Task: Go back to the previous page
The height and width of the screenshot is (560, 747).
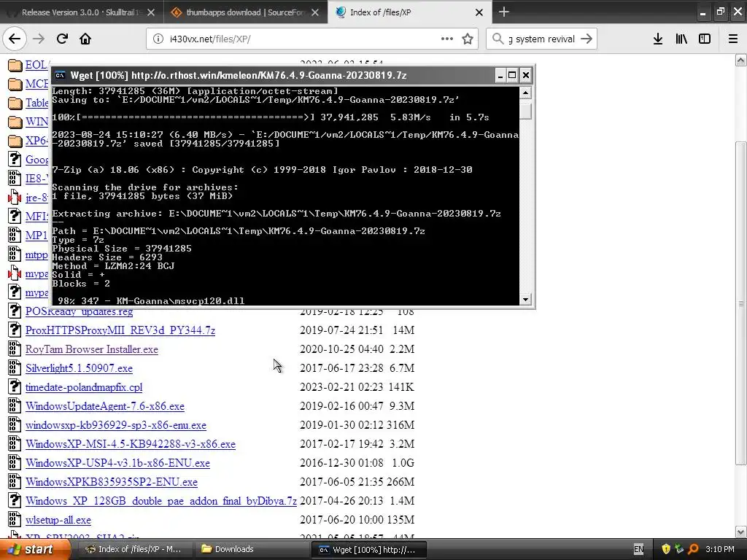Action: (x=15, y=39)
